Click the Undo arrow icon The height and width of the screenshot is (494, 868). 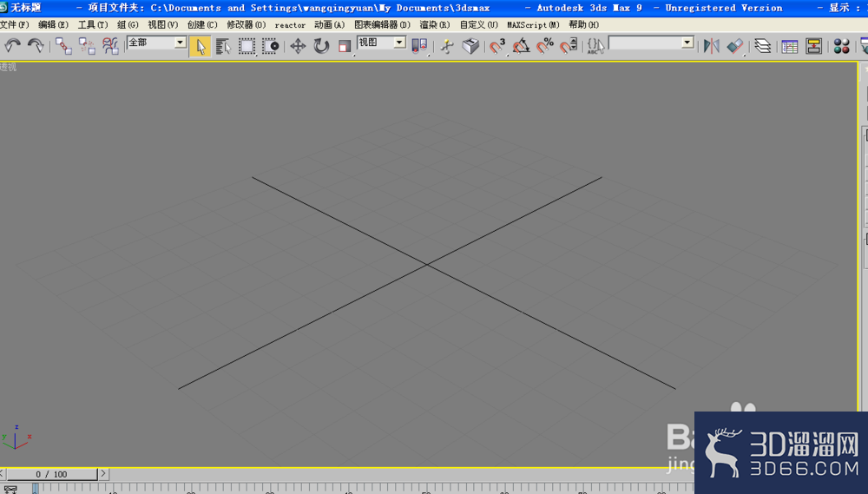pyautogui.click(x=12, y=45)
